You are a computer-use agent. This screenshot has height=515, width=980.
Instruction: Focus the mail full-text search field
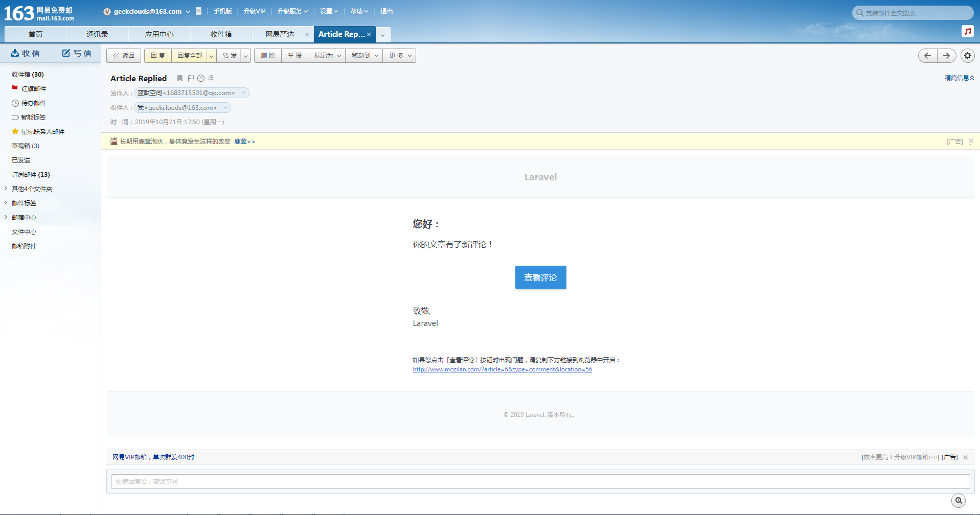click(x=913, y=13)
